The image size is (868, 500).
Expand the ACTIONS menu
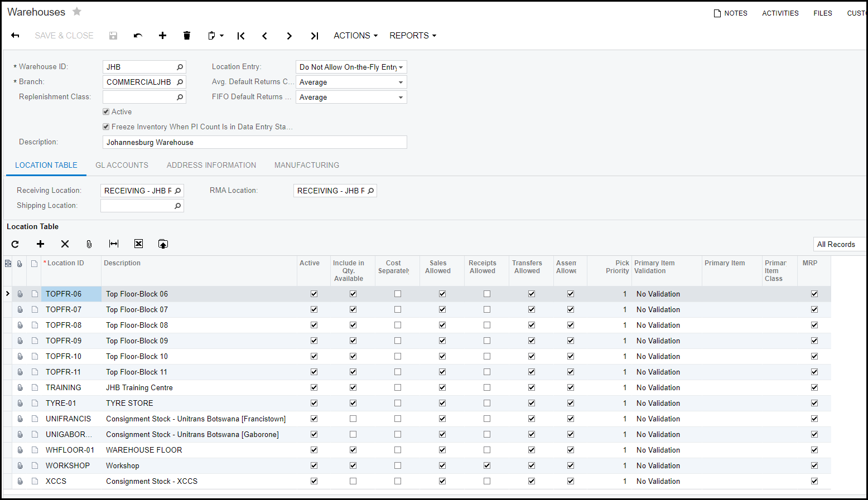click(355, 36)
